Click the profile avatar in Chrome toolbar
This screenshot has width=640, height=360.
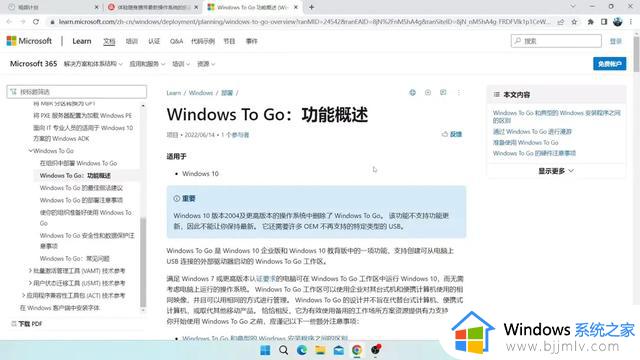point(618,22)
